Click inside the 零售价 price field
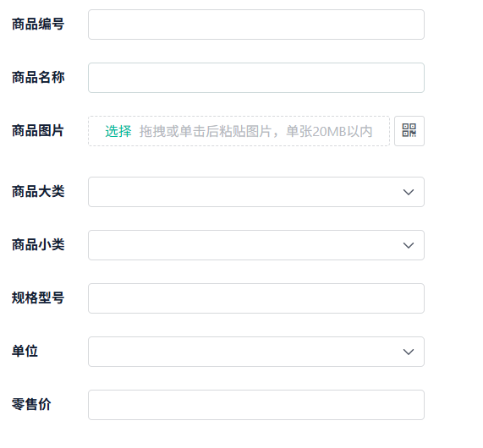This screenshot has height=448, width=483. click(x=256, y=405)
